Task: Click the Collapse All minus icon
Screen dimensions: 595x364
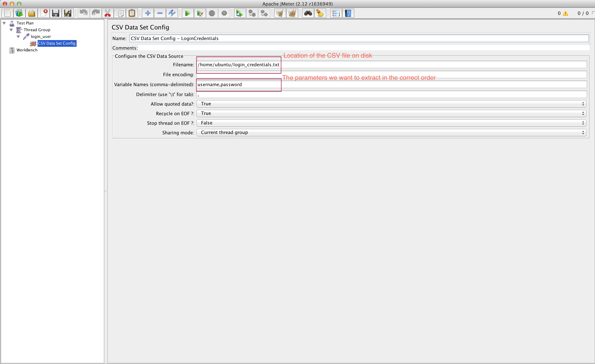Action: pos(160,13)
